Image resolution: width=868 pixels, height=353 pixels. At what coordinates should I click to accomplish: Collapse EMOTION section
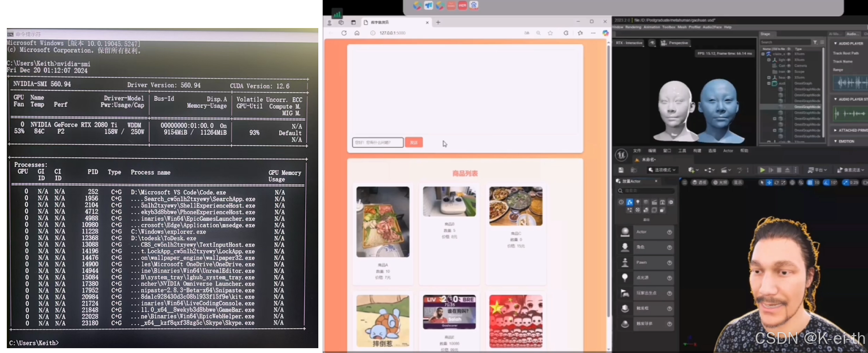coord(836,141)
